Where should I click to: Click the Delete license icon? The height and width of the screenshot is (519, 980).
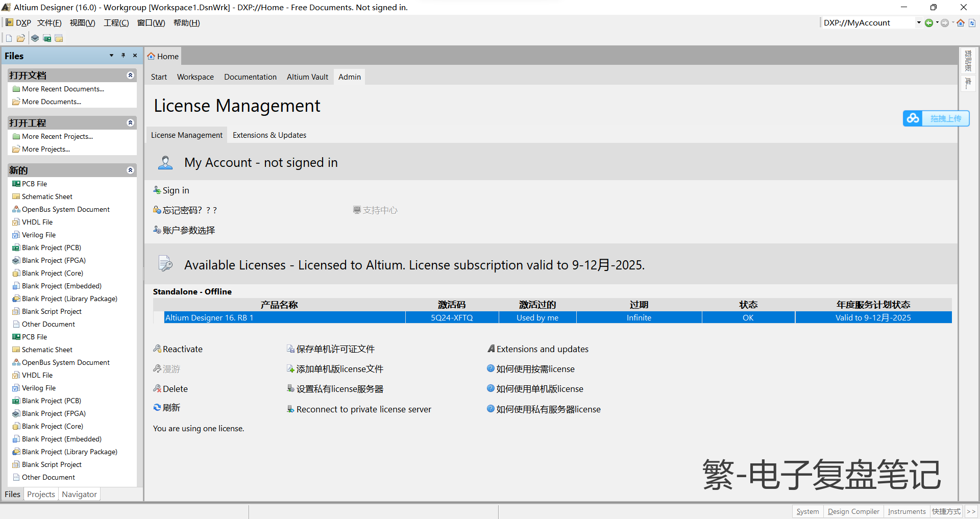click(157, 389)
